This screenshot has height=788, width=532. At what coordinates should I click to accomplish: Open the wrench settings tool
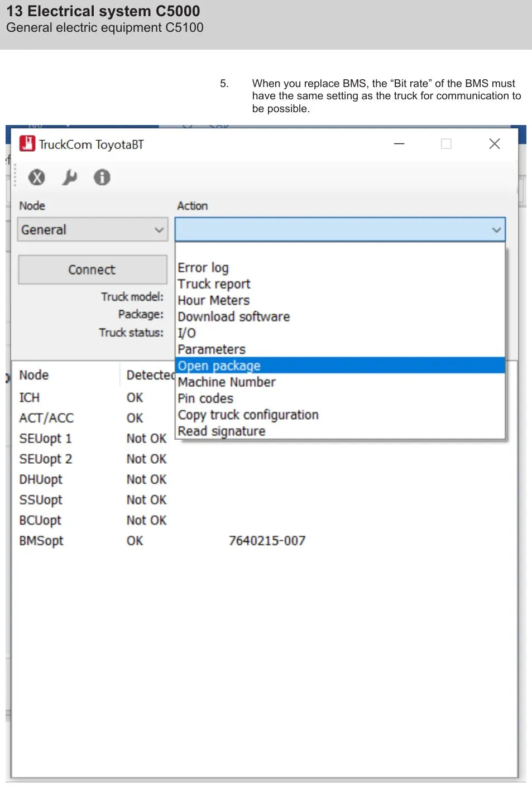pos(69,177)
